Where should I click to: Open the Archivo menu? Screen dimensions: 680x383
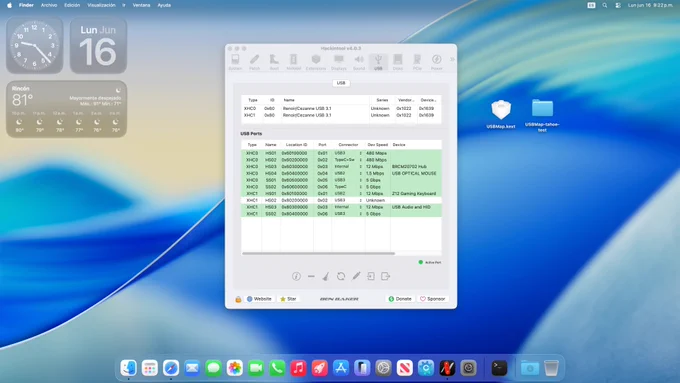(x=49, y=5)
